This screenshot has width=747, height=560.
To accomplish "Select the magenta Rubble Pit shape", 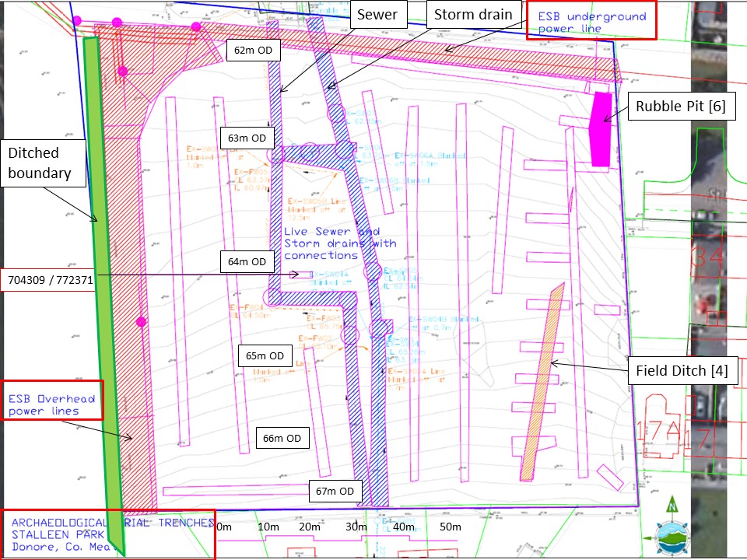I will [600, 129].
